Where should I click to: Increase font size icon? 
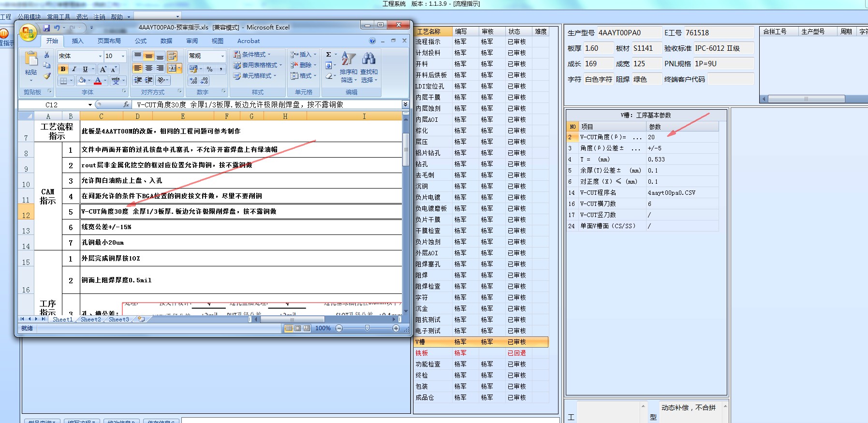click(103, 69)
